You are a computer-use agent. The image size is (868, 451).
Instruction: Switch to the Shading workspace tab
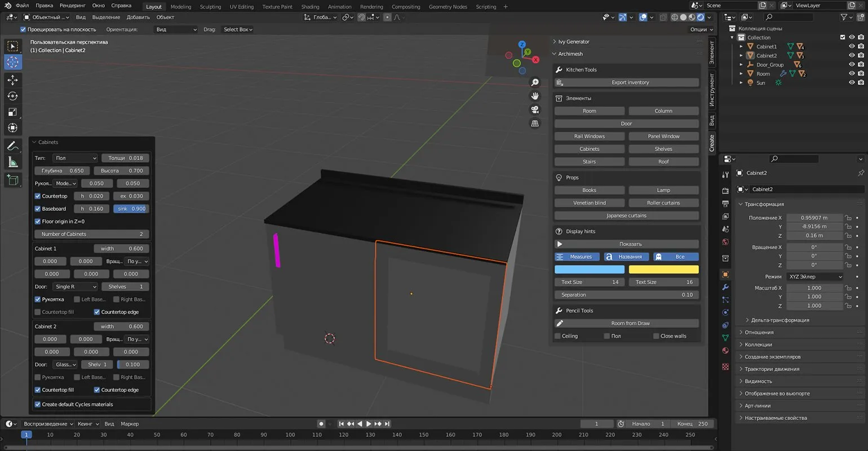coord(310,7)
